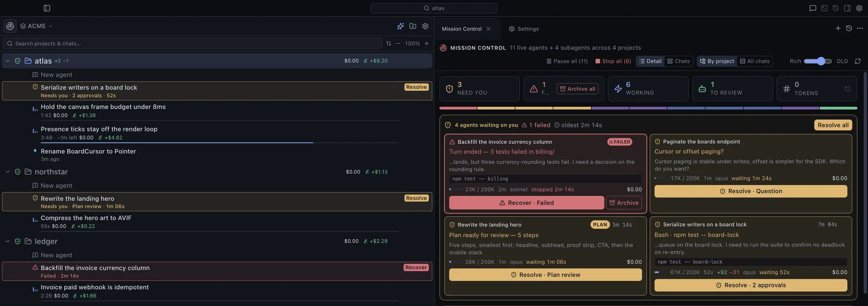Collapse the ledger project

(8, 241)
